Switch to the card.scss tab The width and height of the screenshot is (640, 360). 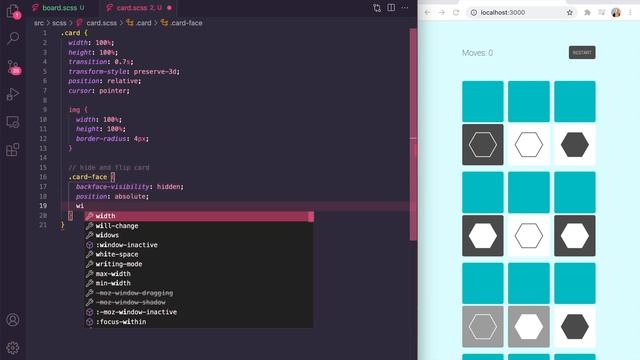pos(139,8)
